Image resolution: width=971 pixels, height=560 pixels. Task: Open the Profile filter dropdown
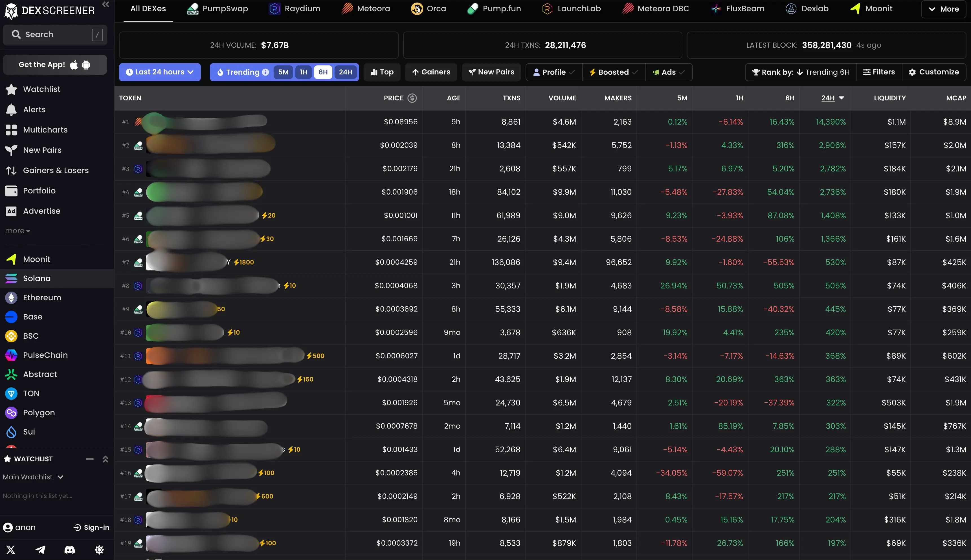tap(554, 72)
